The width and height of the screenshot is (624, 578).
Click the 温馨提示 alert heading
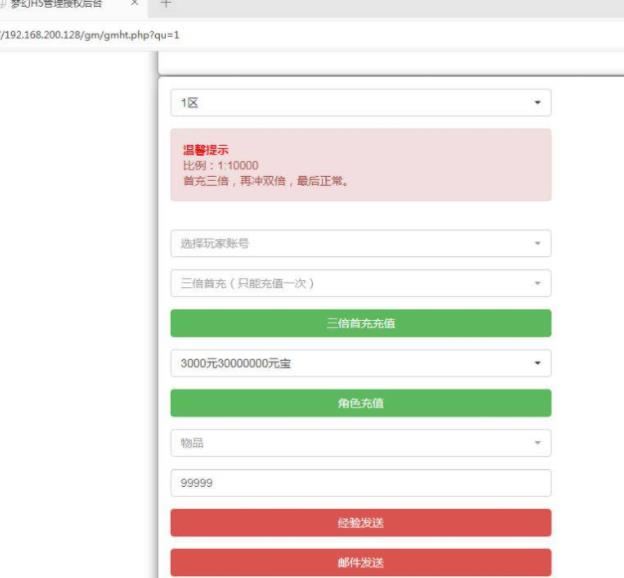(205, 150)
